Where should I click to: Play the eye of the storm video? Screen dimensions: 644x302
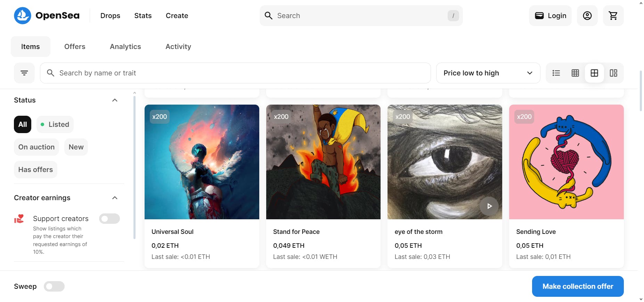[x=489, y=206]
